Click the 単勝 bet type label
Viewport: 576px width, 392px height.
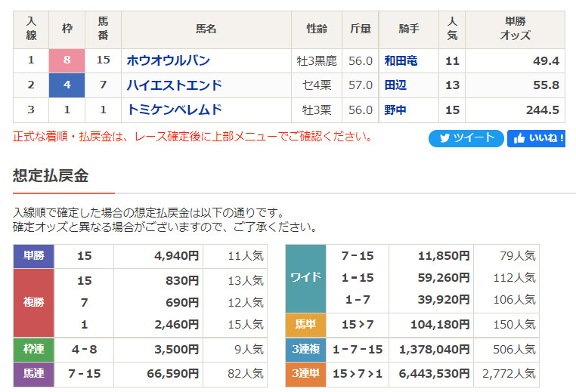point(34,256)
